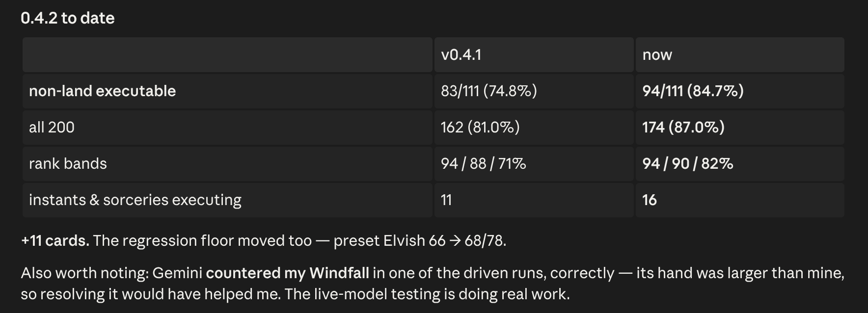Click the 94 / 88 / 71% cell
This screenshot has width=868, height=313.
coord(534,163)
